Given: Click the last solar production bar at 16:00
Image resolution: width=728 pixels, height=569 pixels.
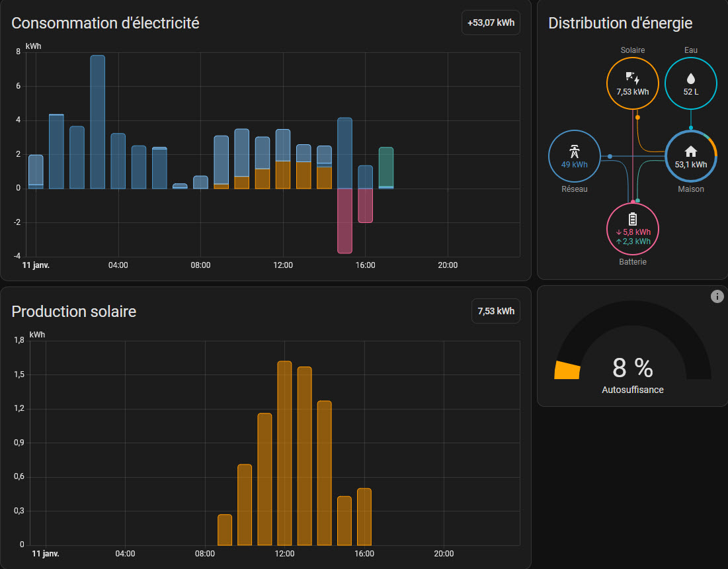Looking at the screenshot, I should tap(364, 516).
